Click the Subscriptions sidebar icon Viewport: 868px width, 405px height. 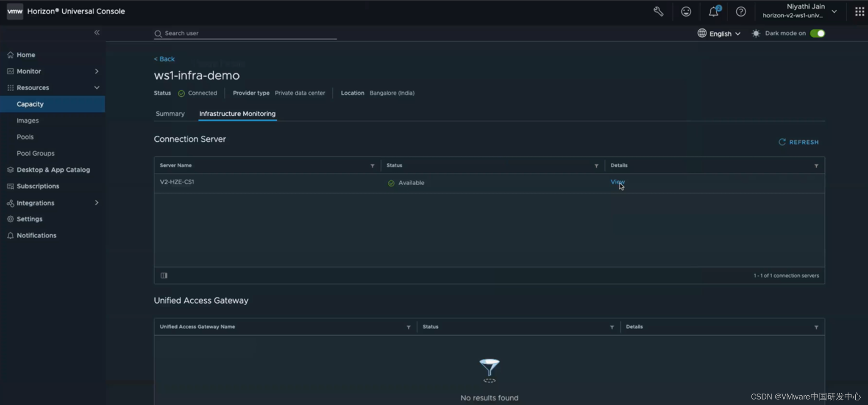tap(10, 186)
